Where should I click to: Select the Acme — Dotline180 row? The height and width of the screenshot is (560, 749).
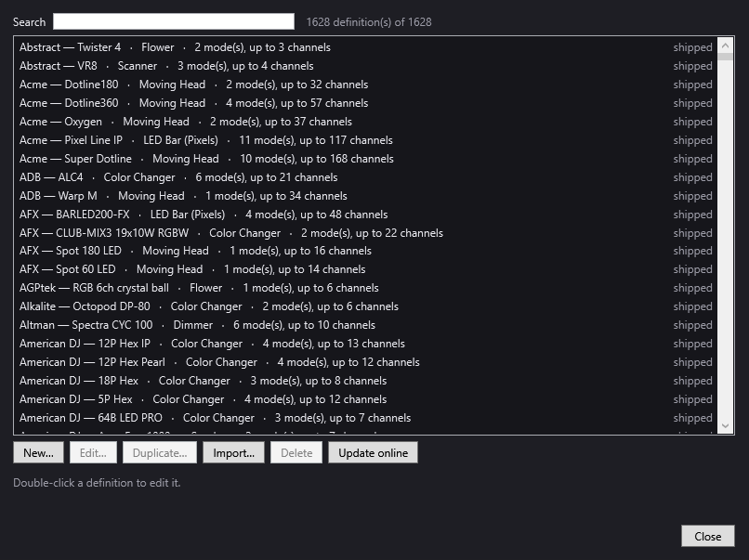365,85
